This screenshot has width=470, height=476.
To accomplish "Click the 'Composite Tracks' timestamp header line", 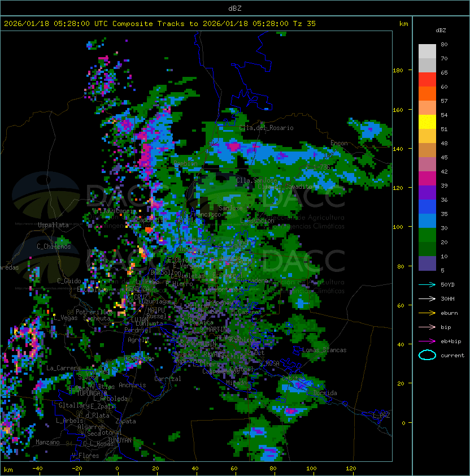I will (160, 24).
